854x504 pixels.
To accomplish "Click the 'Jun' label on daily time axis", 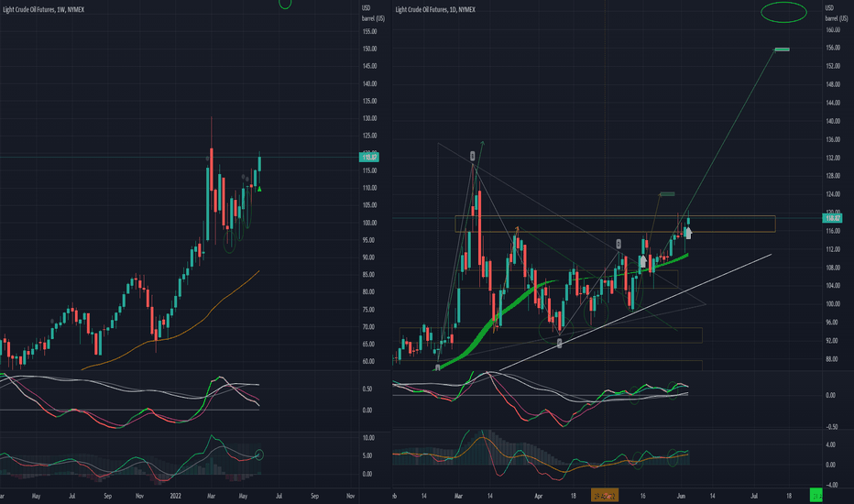I will pyautogui.click(x=681, y=496).
